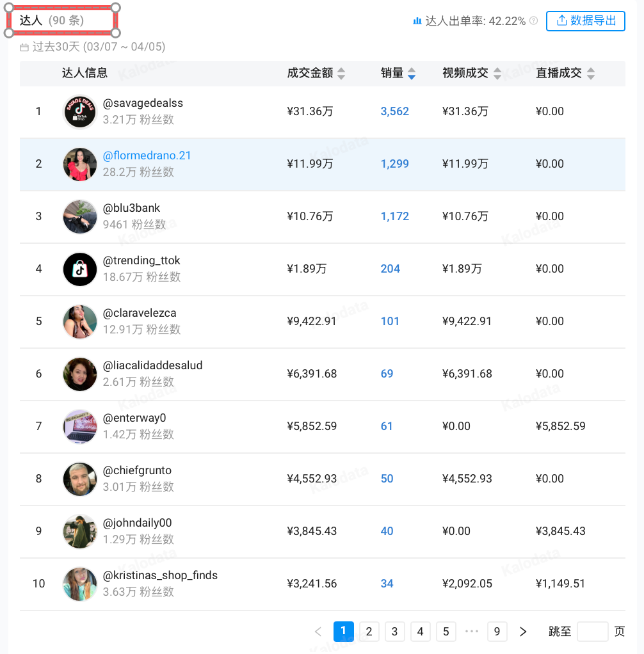Go to next page via right arrow

[523, 632]
